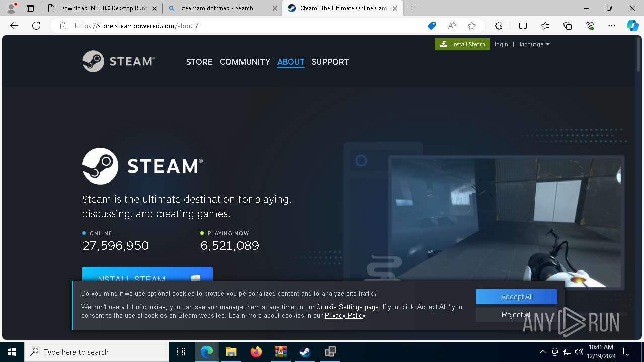Screen dimensions: 644x362
Task: Click the address bar URL field
Action: tap(242, 26)
